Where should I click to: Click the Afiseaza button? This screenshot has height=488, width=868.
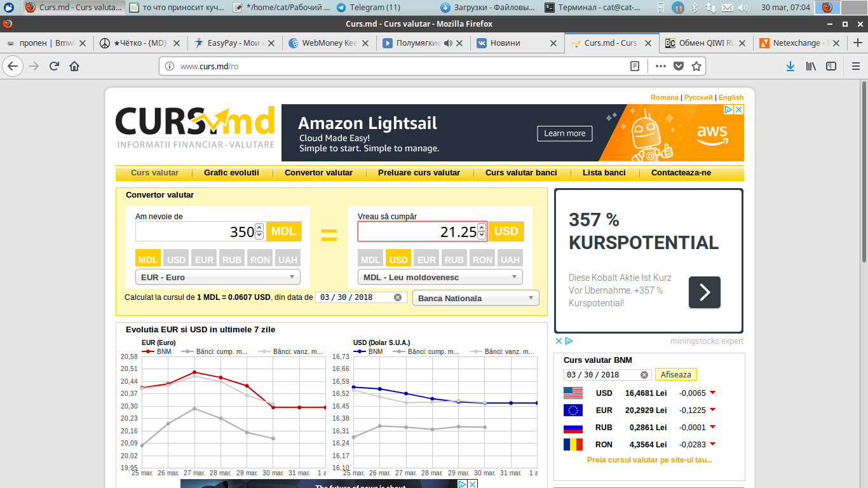(676, 375)
